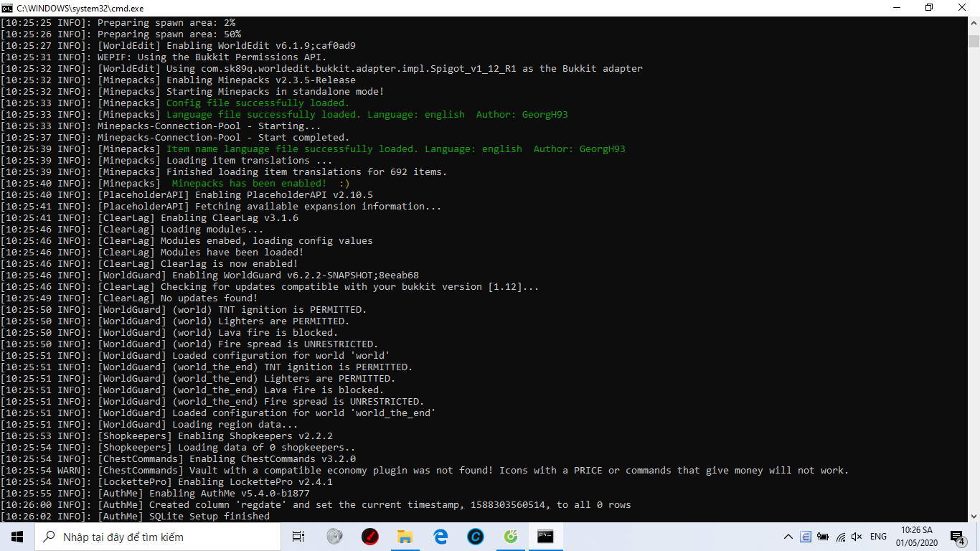Click 'Checking for updates compatible with your bukkit version' line
The image size is (980, 551).
pos(270,287)
